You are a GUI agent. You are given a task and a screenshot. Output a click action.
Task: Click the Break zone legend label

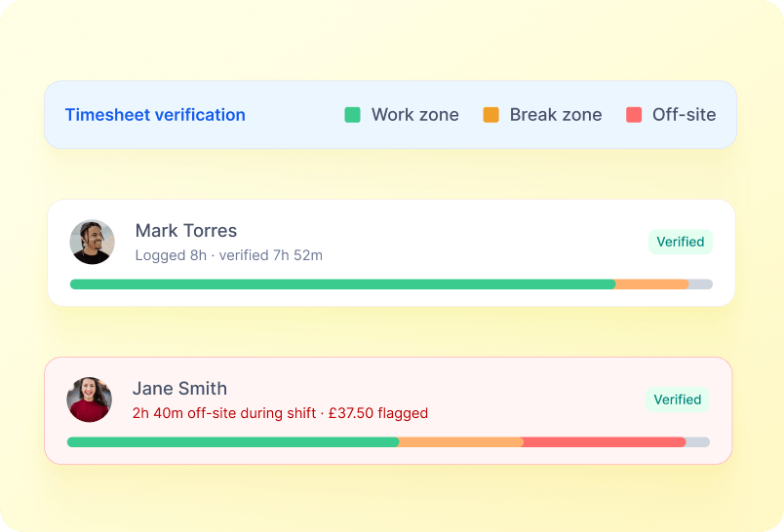(556, 114)
